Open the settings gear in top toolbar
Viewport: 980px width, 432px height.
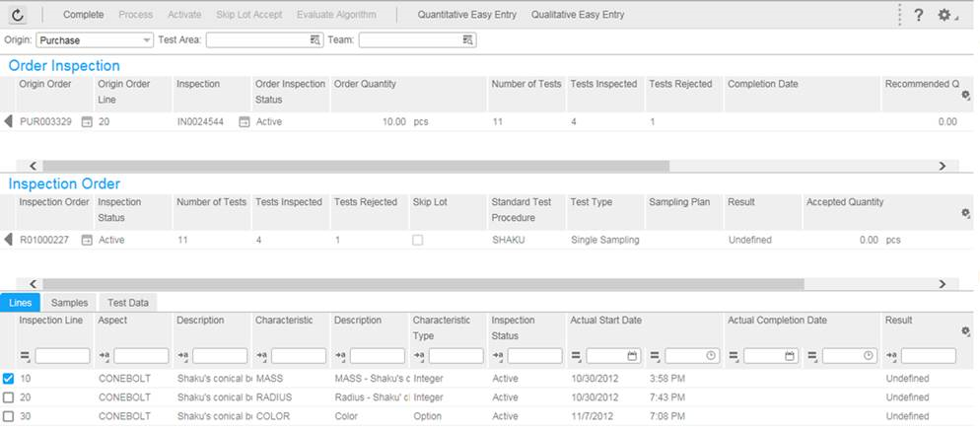[945, 16]
